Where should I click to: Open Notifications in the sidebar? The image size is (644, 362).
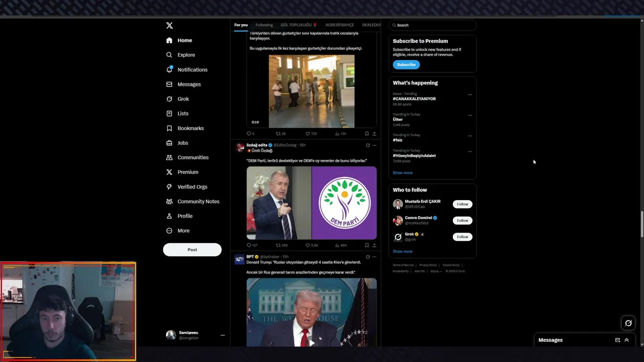pyautogui.click(x=187, y=69)
